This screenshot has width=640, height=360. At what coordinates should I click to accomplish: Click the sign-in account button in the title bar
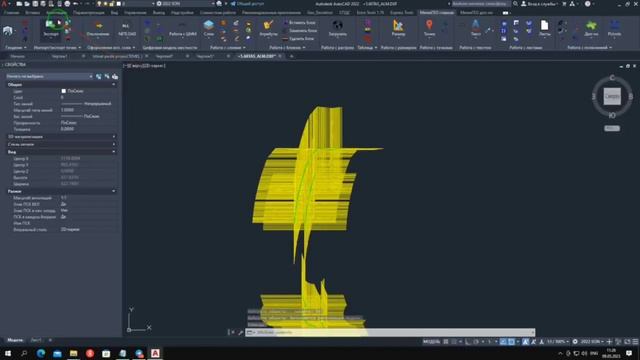539,4
